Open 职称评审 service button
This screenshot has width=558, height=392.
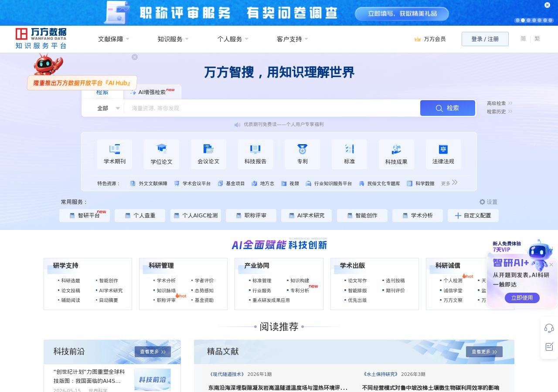point(251,216)
